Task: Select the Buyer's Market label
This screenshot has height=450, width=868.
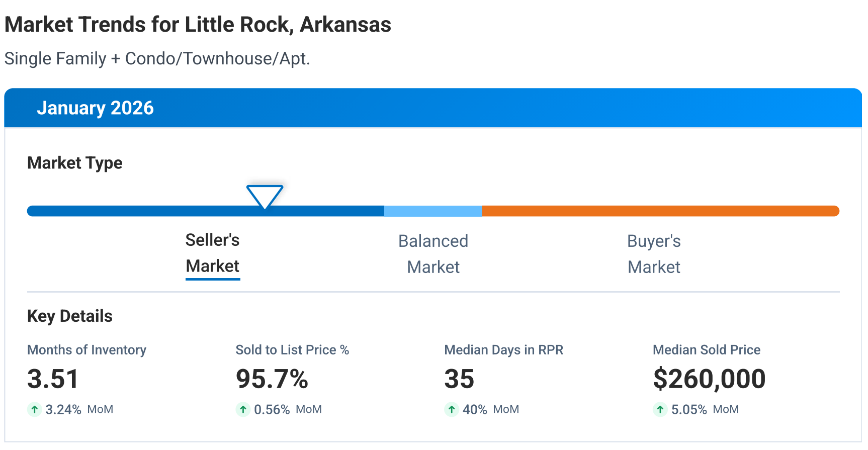Action: pos(654,254)
